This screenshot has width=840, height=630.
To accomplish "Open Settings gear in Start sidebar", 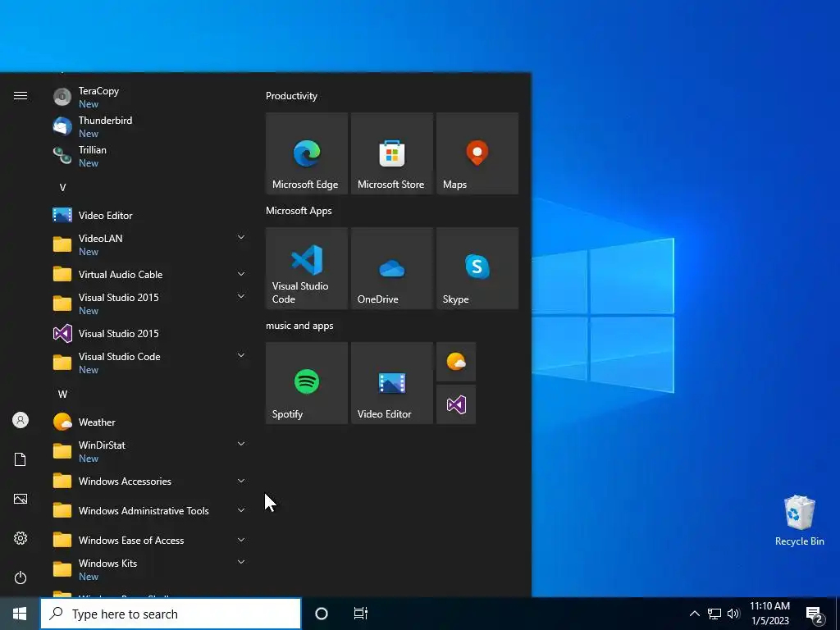I will 21,538.
